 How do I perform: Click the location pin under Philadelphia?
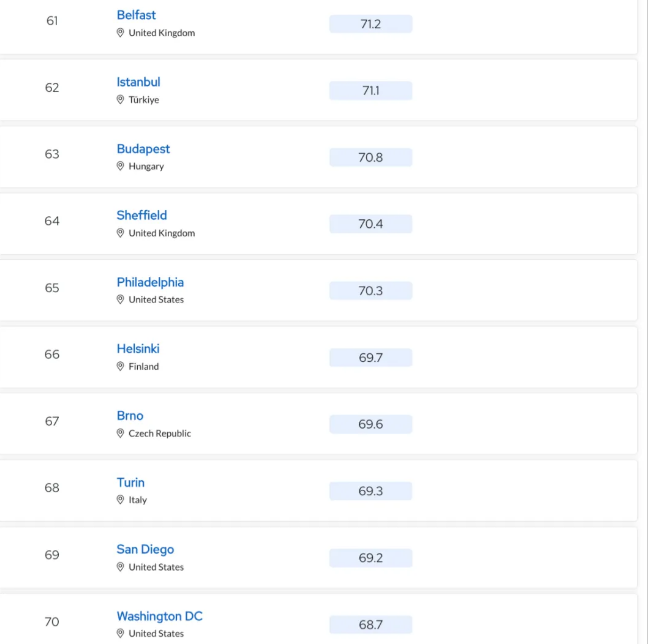(120, 300)
